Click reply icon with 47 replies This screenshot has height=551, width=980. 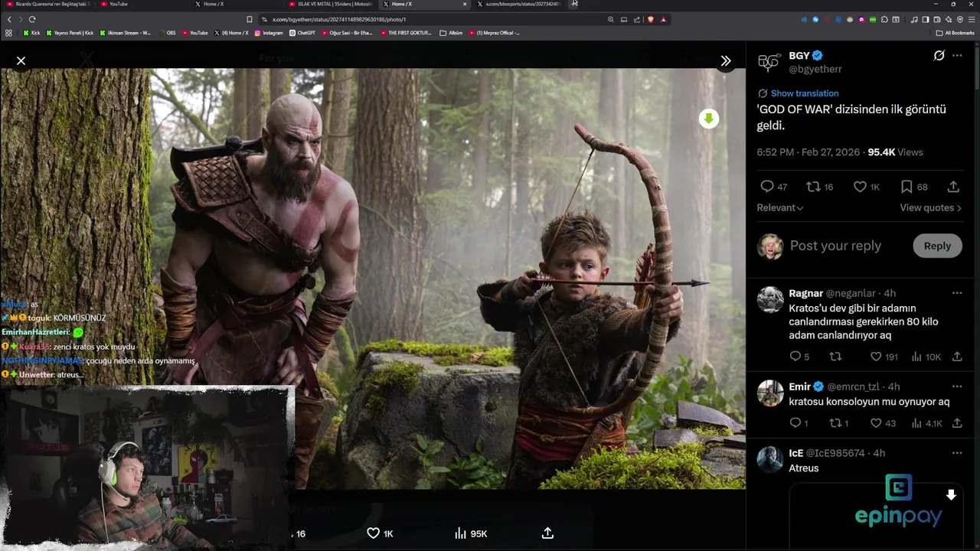[x=767, y=187]
